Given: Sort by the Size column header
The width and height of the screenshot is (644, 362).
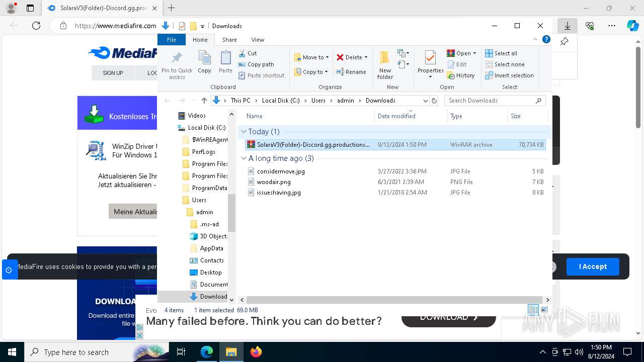Looking at the screenshot, I should coord(527,116).
